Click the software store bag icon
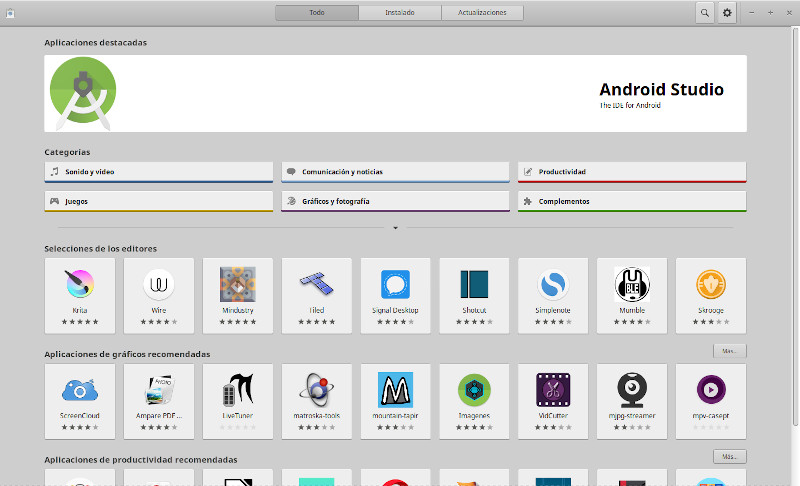 click(10, 13)
